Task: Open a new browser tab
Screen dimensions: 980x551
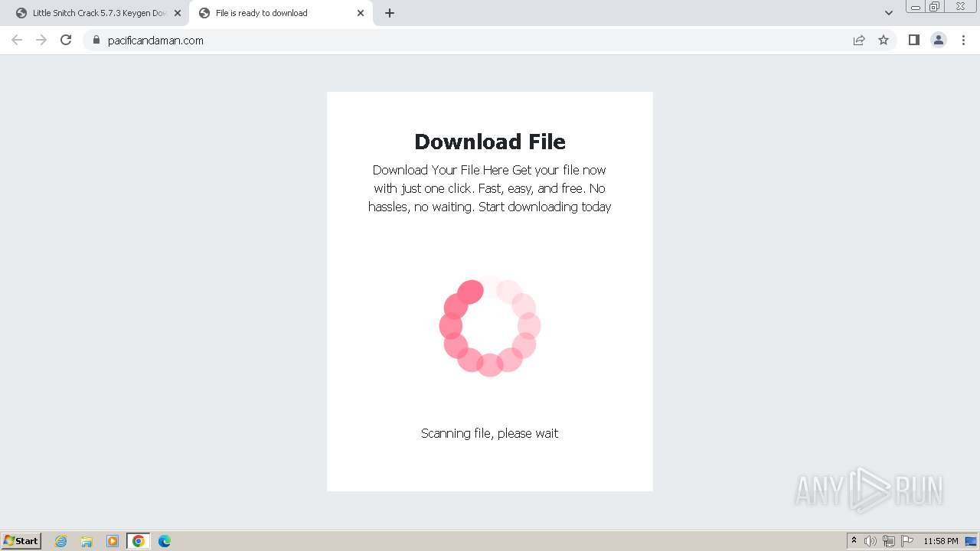Action: click(x=390, y=13)
